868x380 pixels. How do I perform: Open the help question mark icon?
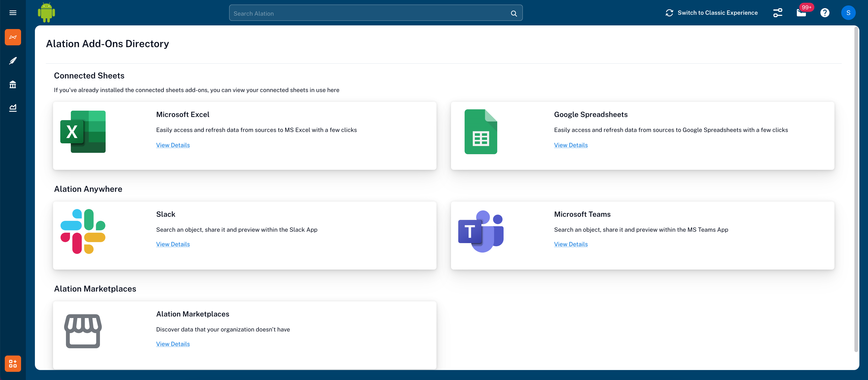pos(824,13)
